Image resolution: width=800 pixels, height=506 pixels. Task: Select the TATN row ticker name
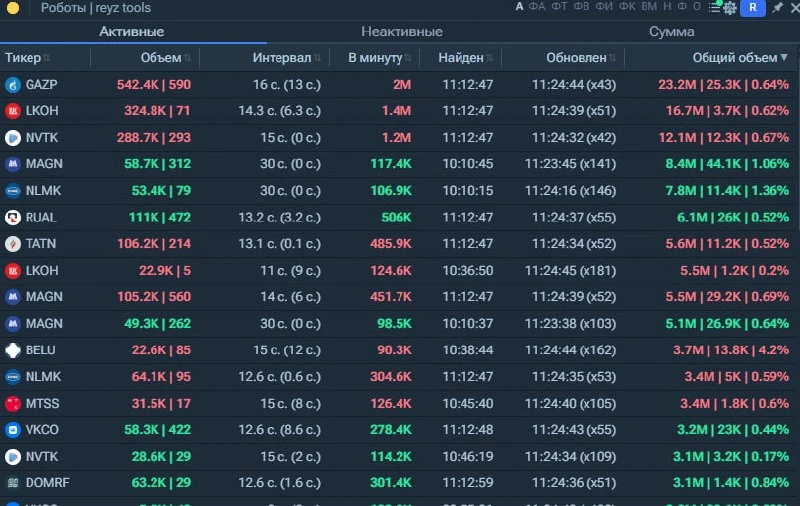41,244
